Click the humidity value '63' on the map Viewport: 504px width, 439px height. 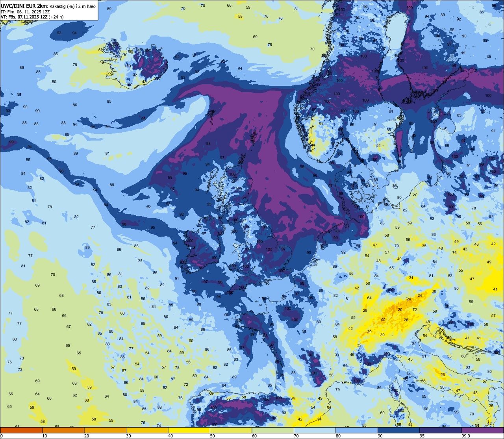[74, 383]
